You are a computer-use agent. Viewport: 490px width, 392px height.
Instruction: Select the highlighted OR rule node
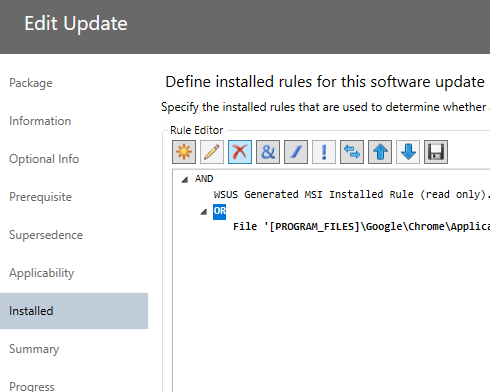coord(220,211)
